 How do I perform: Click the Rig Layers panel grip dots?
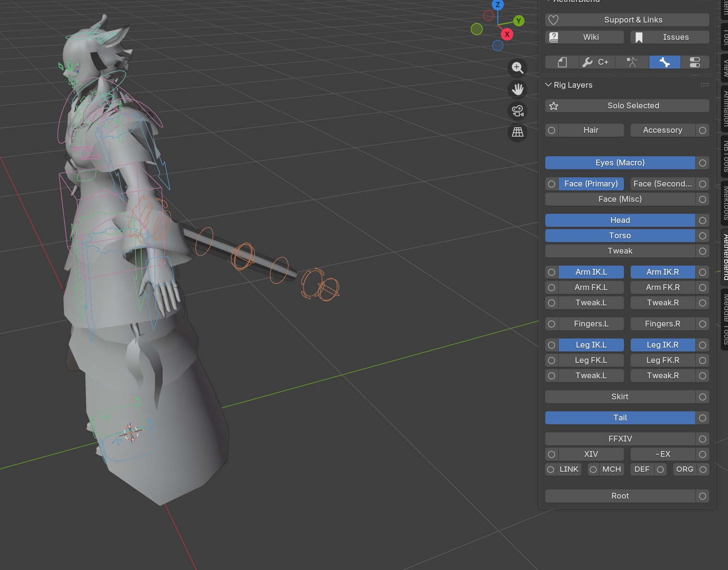pos(705,85)
